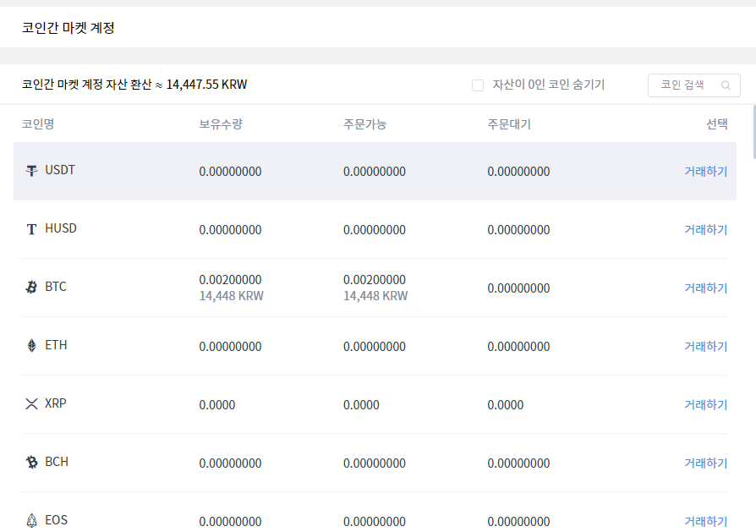This screenshot has height=532, width=756.
Task: Open 거래하기 for EOS
Action: point(706,521)
